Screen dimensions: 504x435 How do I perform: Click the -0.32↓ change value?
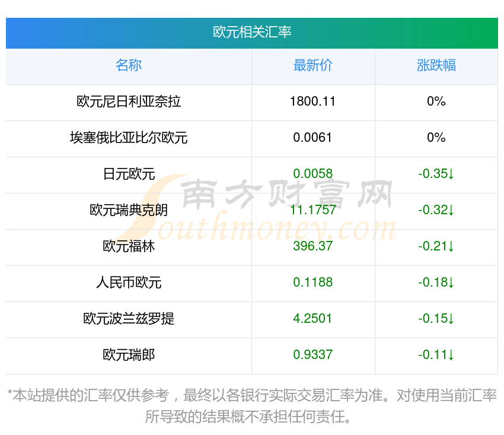[x=436, y=210]
